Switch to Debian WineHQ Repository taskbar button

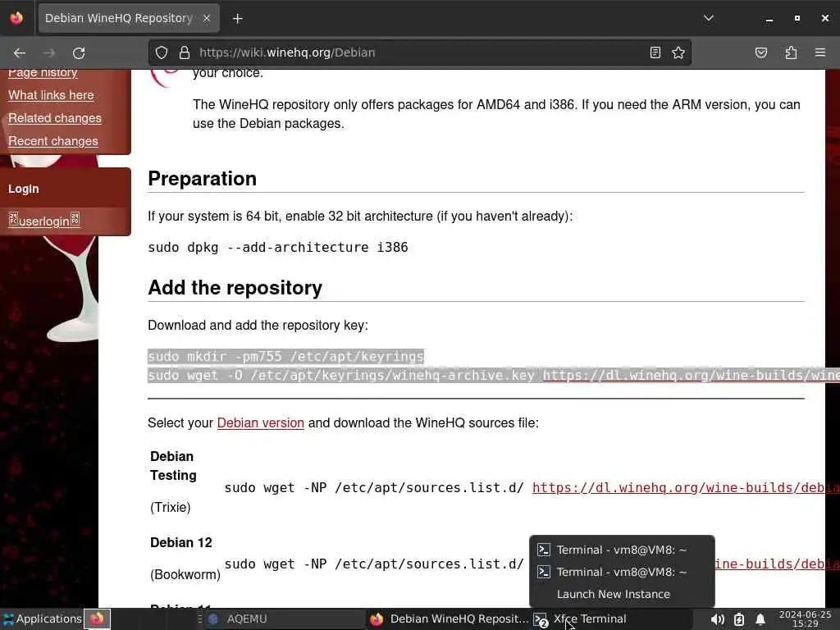click(449, 619)
